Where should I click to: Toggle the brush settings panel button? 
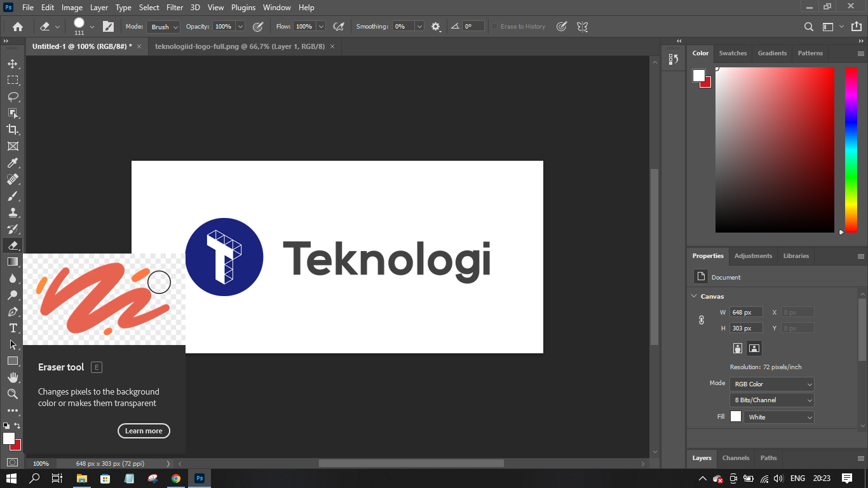pos(109,27)
